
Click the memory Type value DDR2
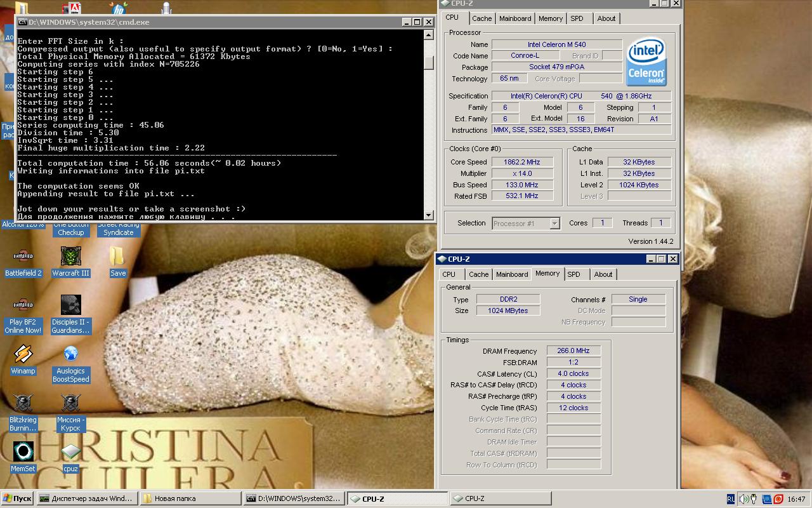point(508,299)
